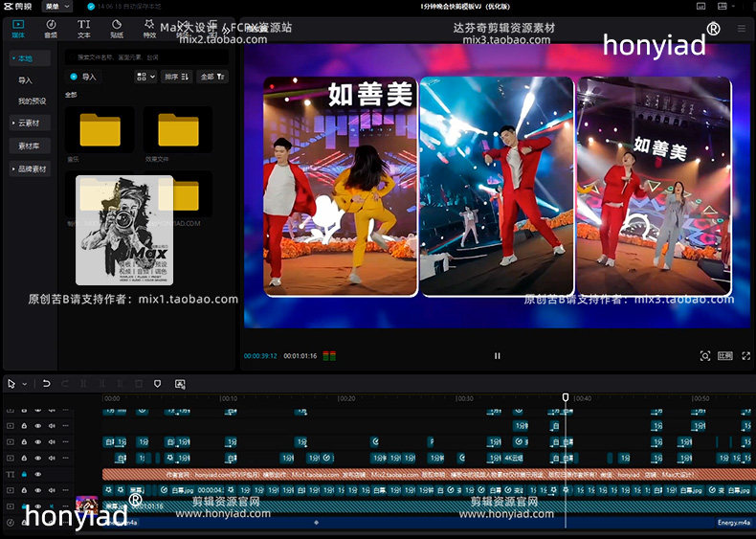Expand the 品牌素材 brand material section
The height and width of the screenshot is (539, 756).
(x=30, y=168)
